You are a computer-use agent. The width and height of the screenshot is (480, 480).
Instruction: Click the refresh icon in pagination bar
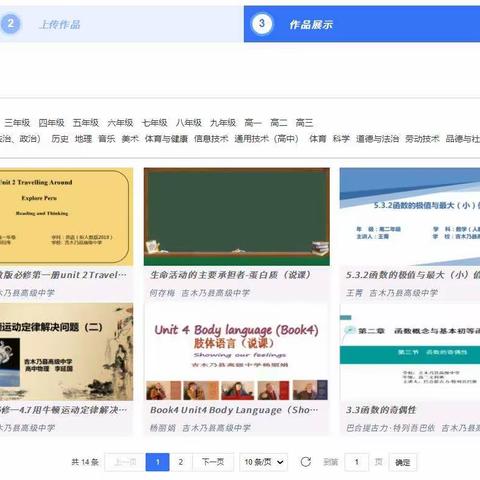(x=306, y=462)
